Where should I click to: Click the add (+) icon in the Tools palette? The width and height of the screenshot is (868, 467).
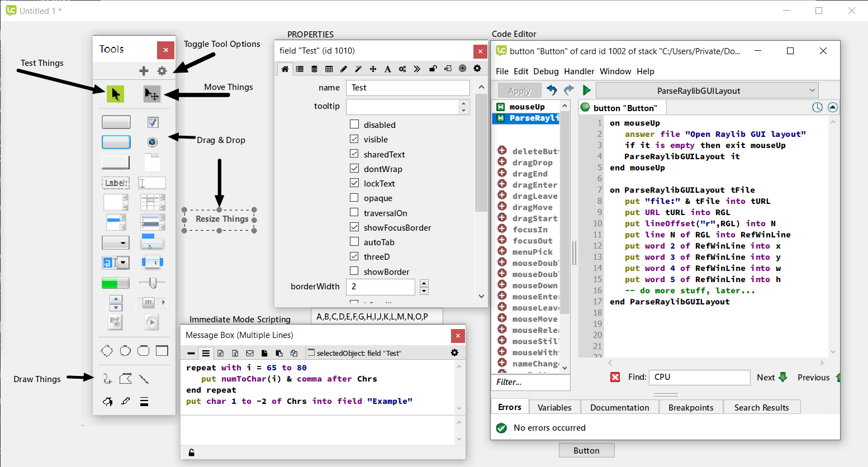coord(144,71)
